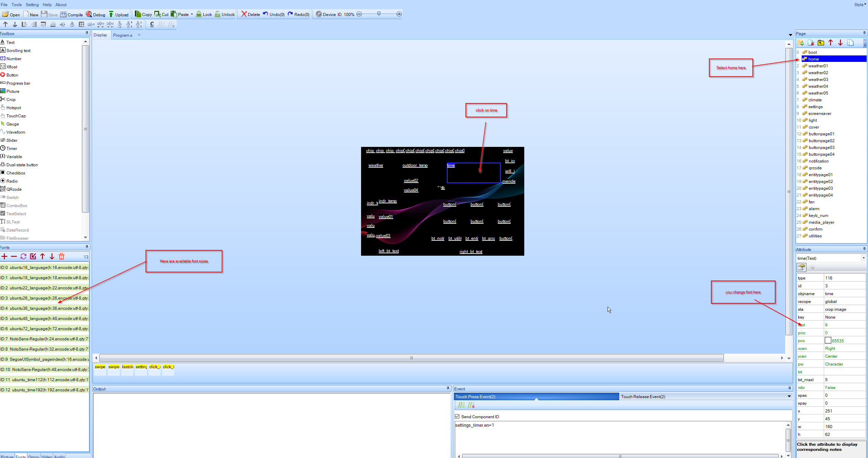The image size is (868, 458).
Task: Click the Lock component icon
Action: tap(199, 14)
